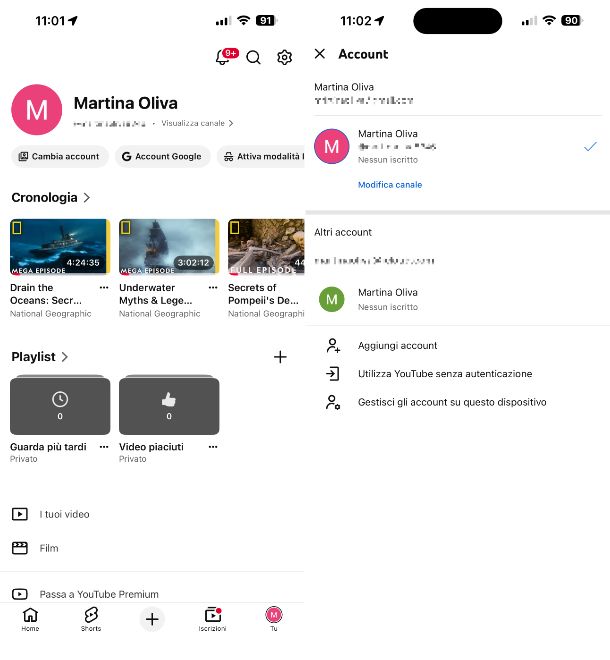Close the Account panel with X
The height and width of the screenshot is (660, 610).
point(320,53)
